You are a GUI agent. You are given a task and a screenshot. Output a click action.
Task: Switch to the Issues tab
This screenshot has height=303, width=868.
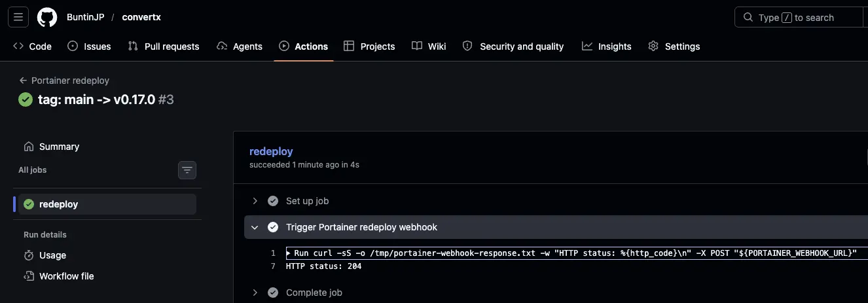pyautogui.click(x=89, y=46)
